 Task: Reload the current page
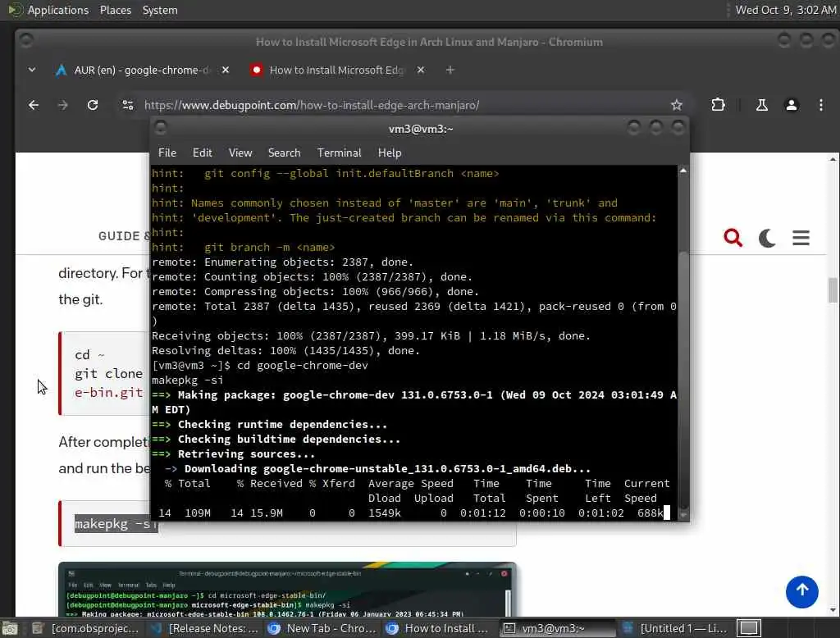tap(93, 105)
